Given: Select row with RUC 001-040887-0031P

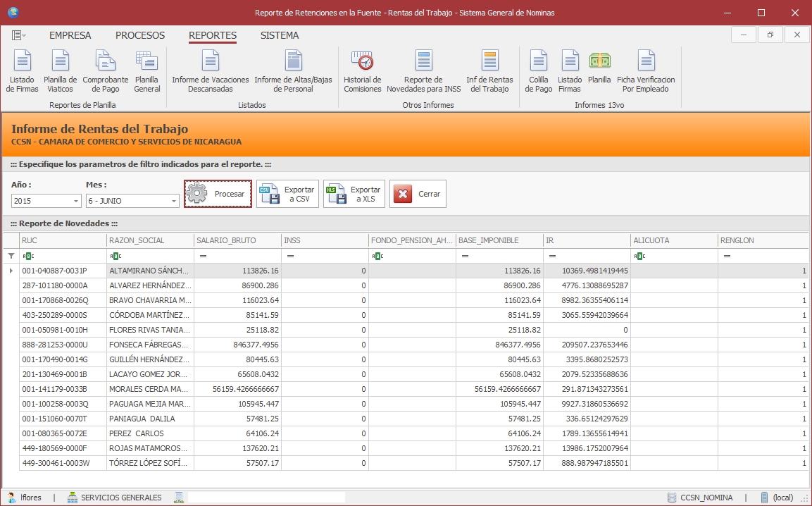Looking at the screenshot, I should (x=63, y=271).
